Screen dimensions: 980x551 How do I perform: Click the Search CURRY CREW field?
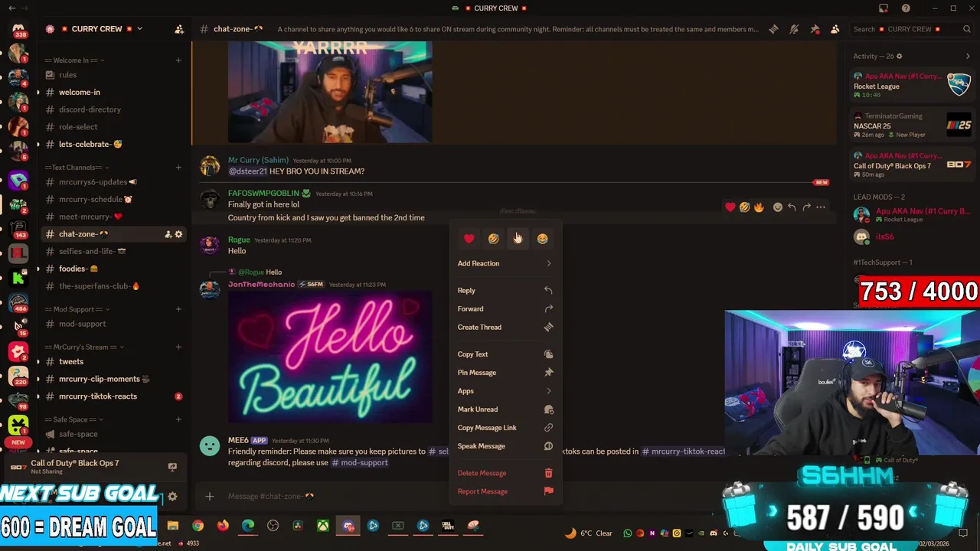coord(912,29)
